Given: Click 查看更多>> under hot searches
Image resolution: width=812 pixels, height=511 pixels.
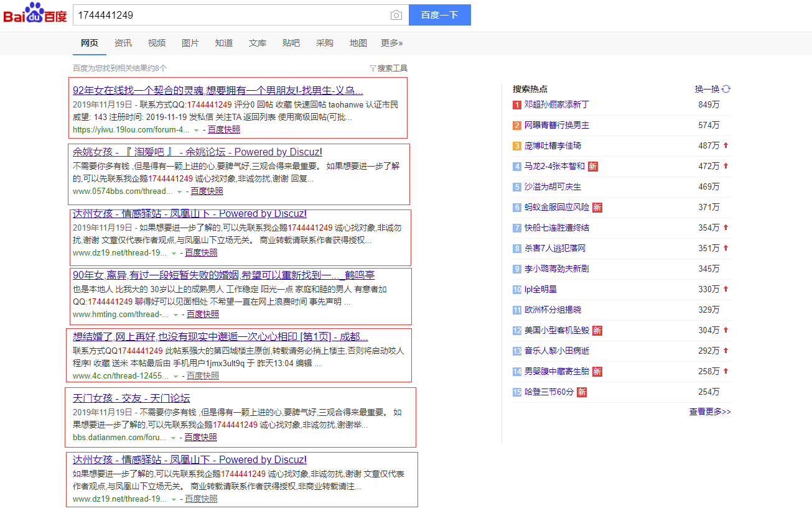Looking at the screenshot, I should (710, 412).
